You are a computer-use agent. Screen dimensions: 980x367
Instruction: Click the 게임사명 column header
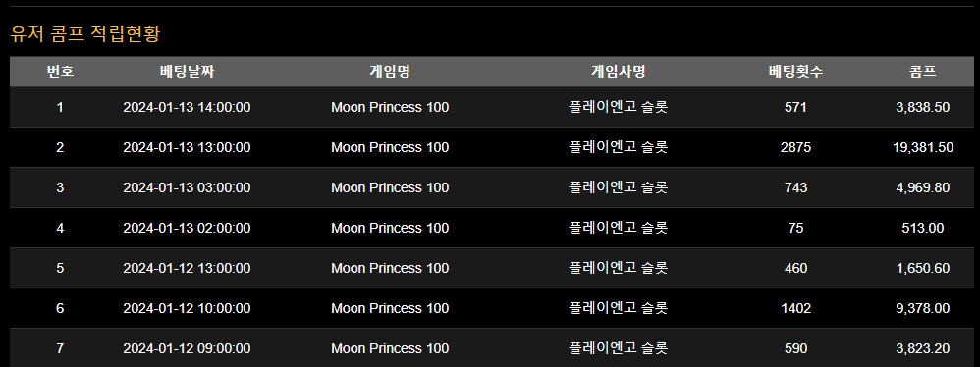pos(618,72)
